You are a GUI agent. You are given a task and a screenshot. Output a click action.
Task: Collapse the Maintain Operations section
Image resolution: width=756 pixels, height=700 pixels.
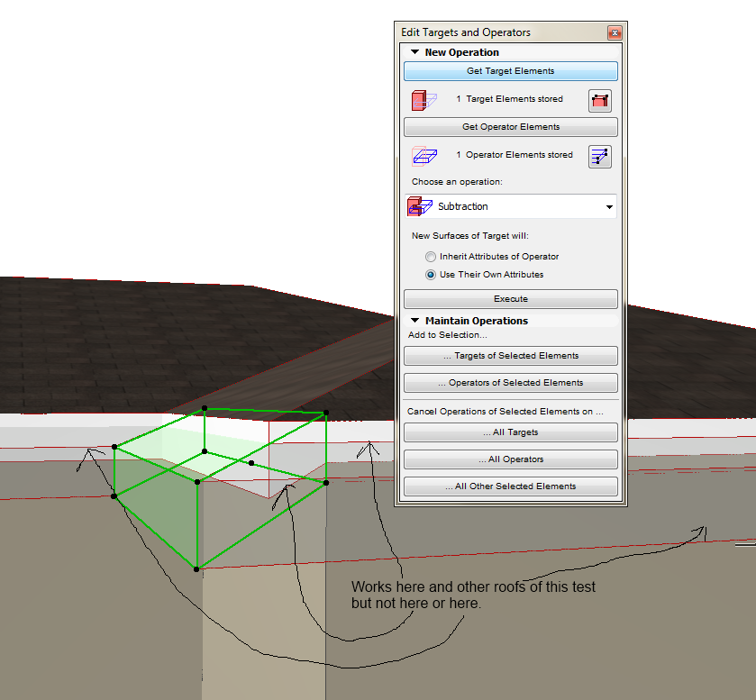[x=414, y=321]
